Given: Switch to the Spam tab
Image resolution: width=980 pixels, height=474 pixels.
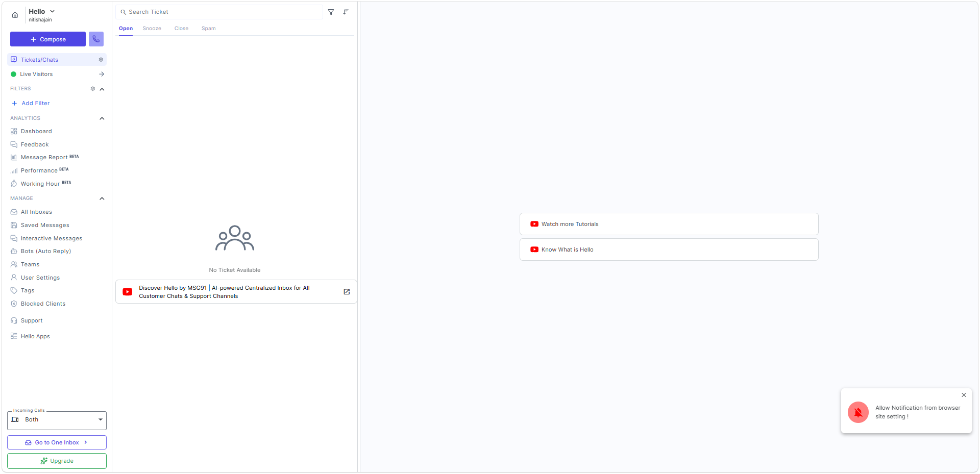Looking at the screenshot, I should tap(208, 29).
